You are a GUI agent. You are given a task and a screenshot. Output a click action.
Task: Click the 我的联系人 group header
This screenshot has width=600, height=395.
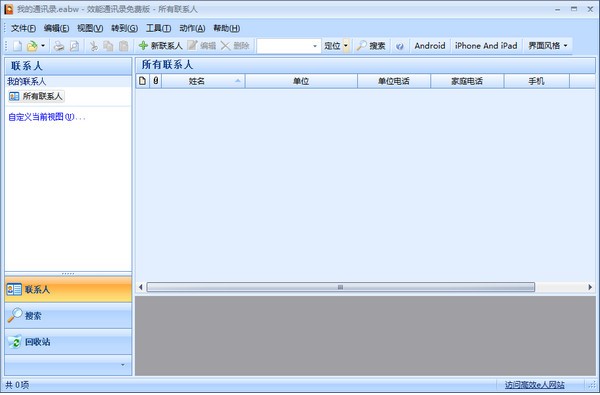(x=68, y=82)
